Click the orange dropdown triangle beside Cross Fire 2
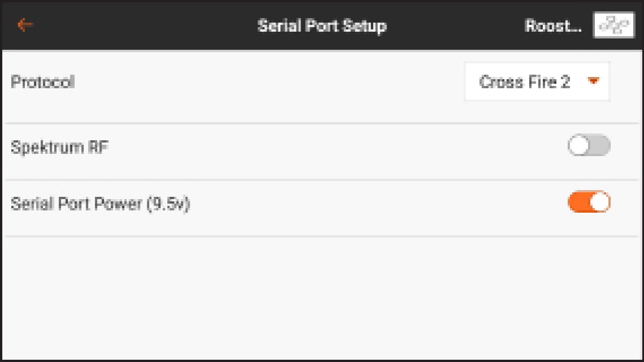Viewport: 644px width, 362px height. point(593,81)
